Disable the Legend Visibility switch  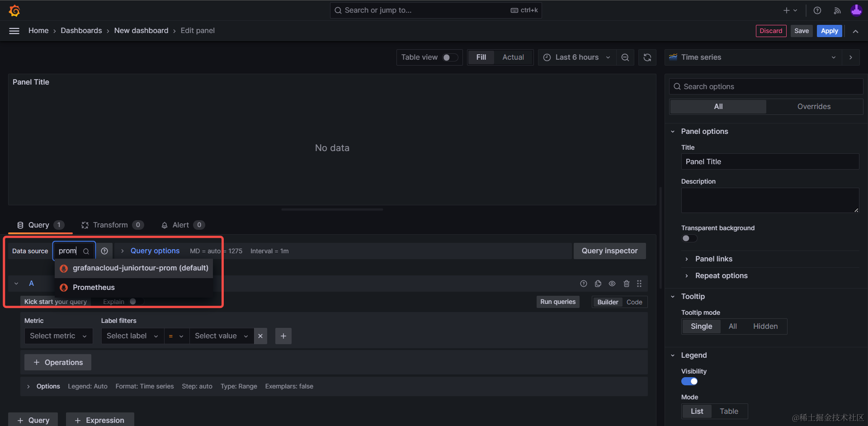click(x=689, y=381)
